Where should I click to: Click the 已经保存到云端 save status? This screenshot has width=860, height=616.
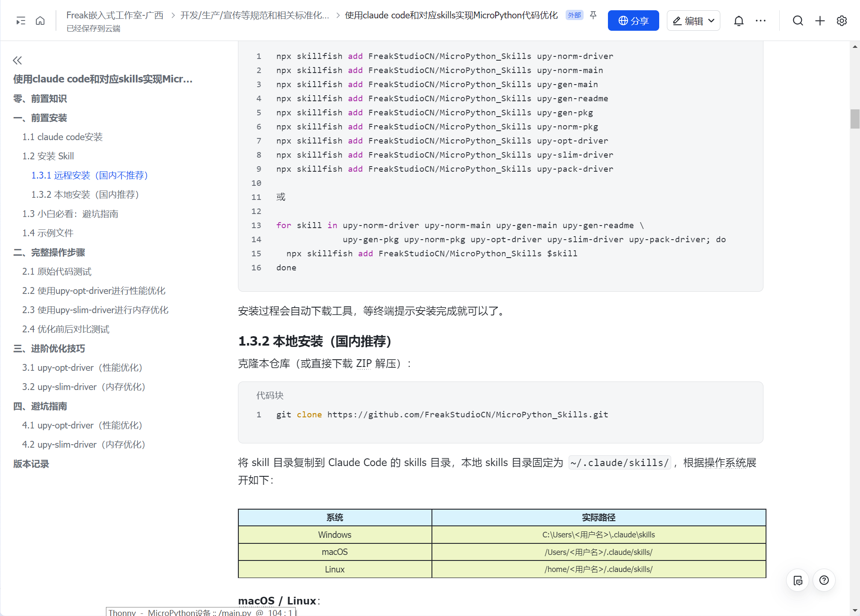click(x=93, y=29)
